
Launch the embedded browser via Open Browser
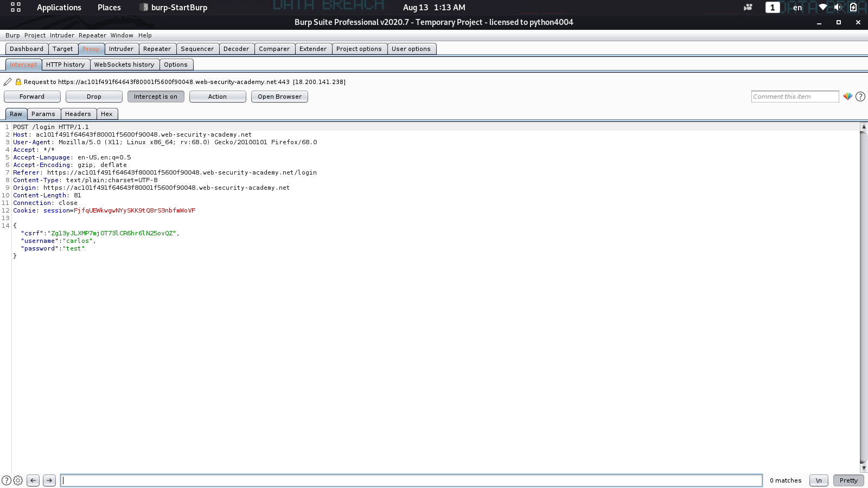[279, 97]
